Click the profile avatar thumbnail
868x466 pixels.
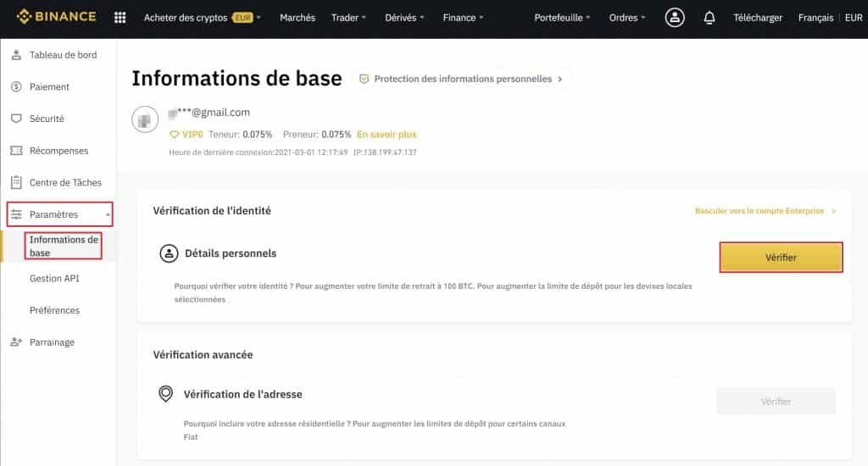click(x=145, y=119)
